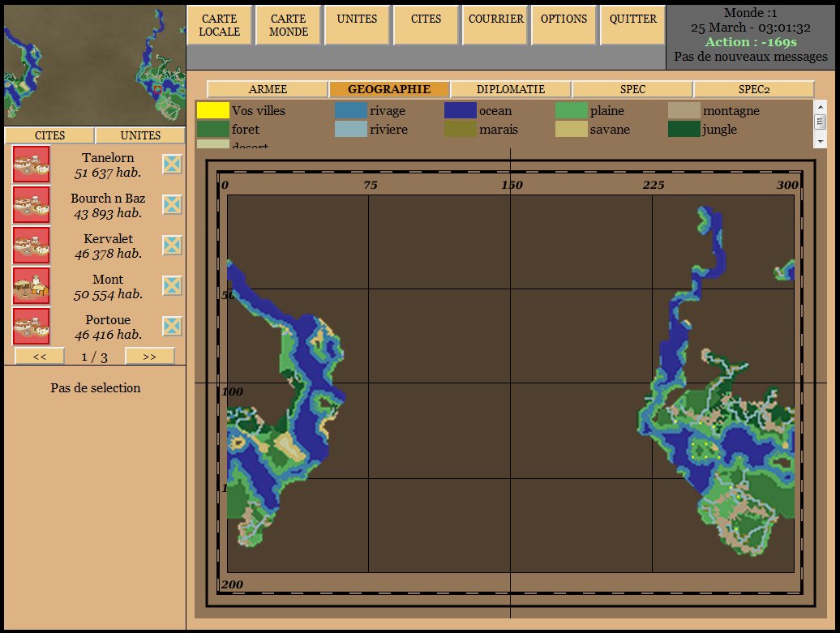Viewport: 840px width, 633px height.
Task: Click the Bourch n Baz city name
Action: click(108, 198)
